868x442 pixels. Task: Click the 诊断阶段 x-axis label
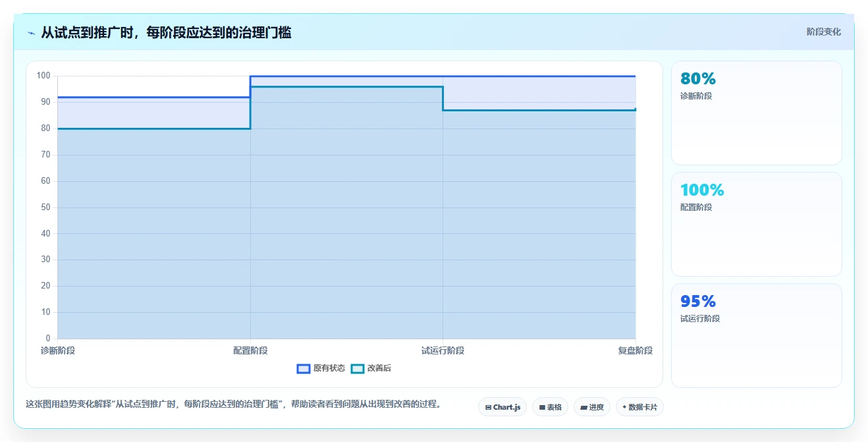(58, 350)
